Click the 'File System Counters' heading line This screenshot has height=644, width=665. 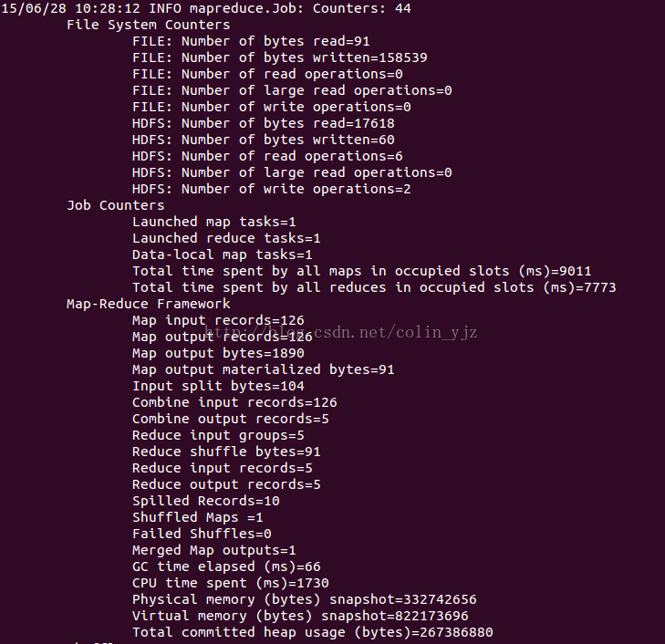click(149, 25)
